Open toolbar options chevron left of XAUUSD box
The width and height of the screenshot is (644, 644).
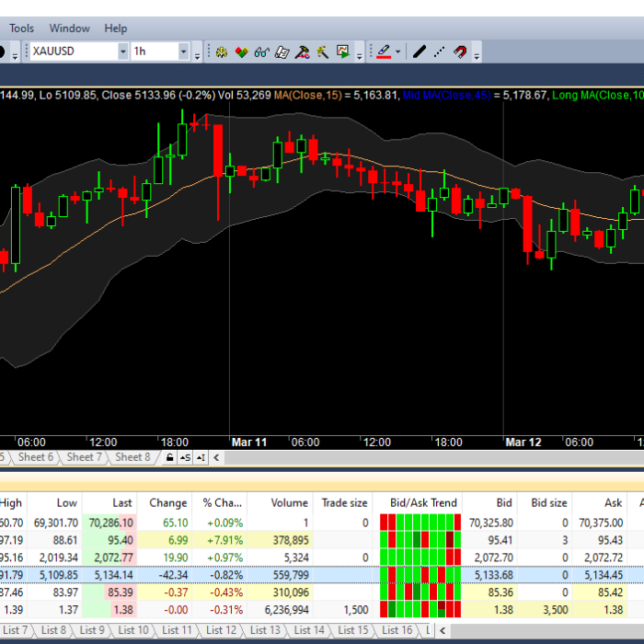click(x=16, y=56)
